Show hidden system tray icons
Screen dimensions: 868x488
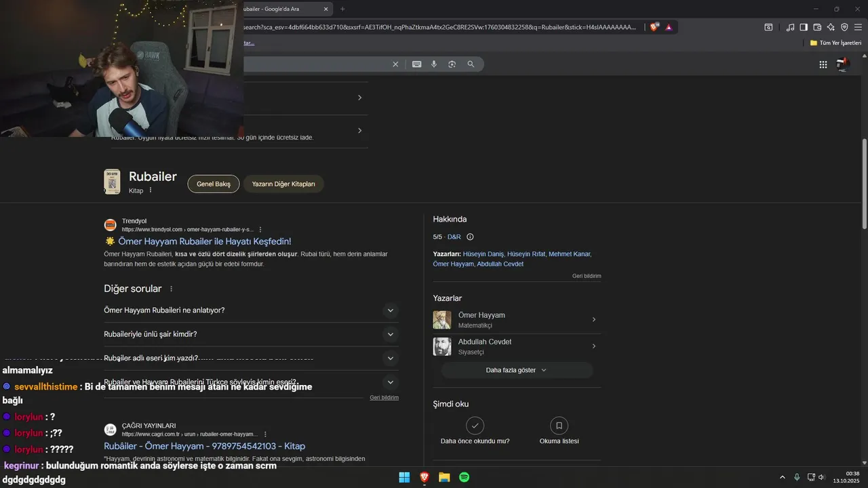[x=782, y=477]
